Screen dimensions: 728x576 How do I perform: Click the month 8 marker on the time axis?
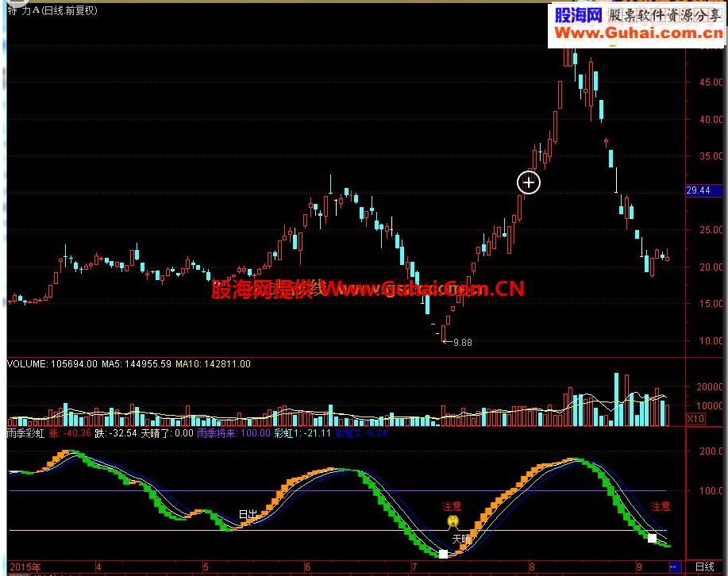[532, 567]
